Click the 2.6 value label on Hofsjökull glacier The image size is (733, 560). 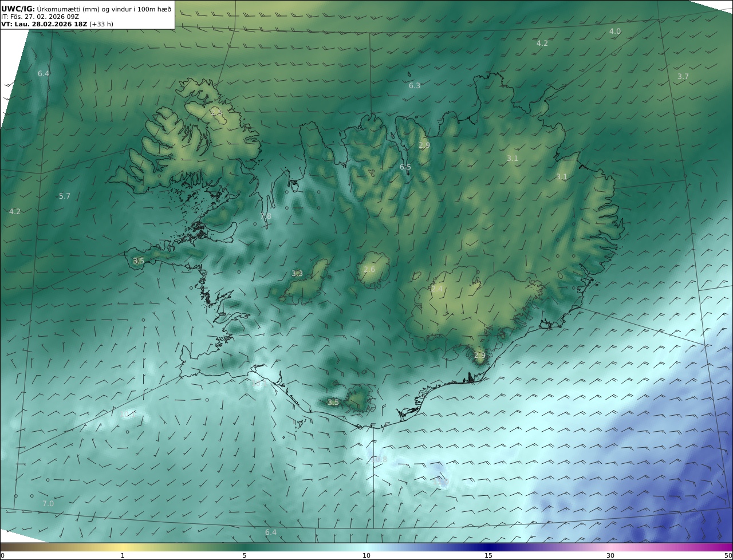point(369,270)
